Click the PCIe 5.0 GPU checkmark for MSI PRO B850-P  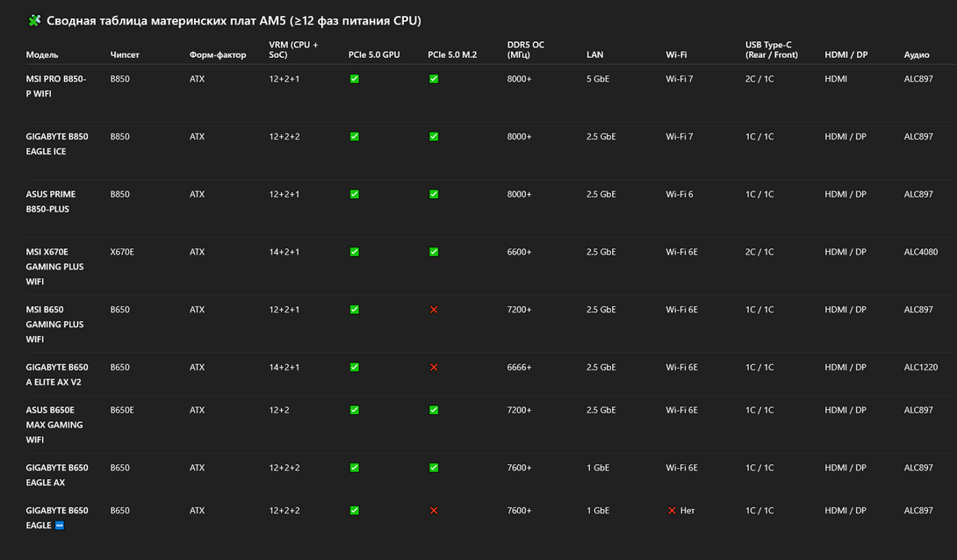[355, 79]
